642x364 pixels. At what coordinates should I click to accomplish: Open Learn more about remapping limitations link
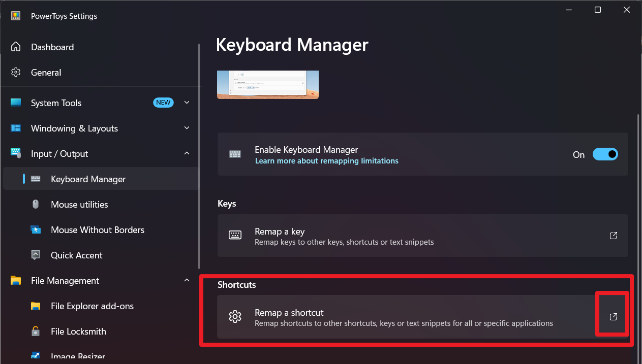point(327,161)
